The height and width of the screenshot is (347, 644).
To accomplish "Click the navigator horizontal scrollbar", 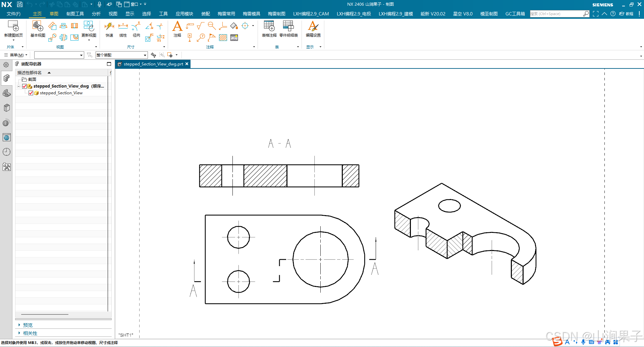I will click(x=45, y=314).
